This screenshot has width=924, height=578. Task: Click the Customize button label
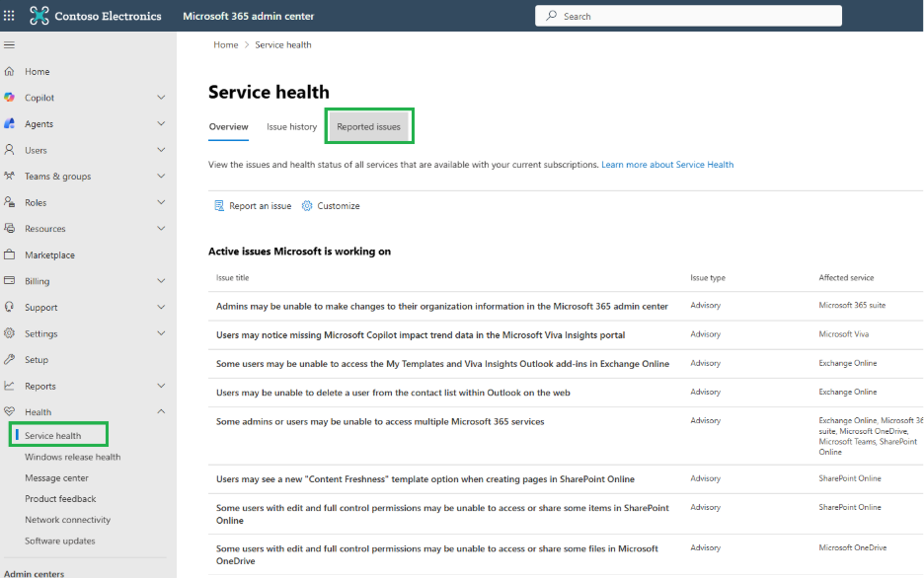click(x=339, y=205)
